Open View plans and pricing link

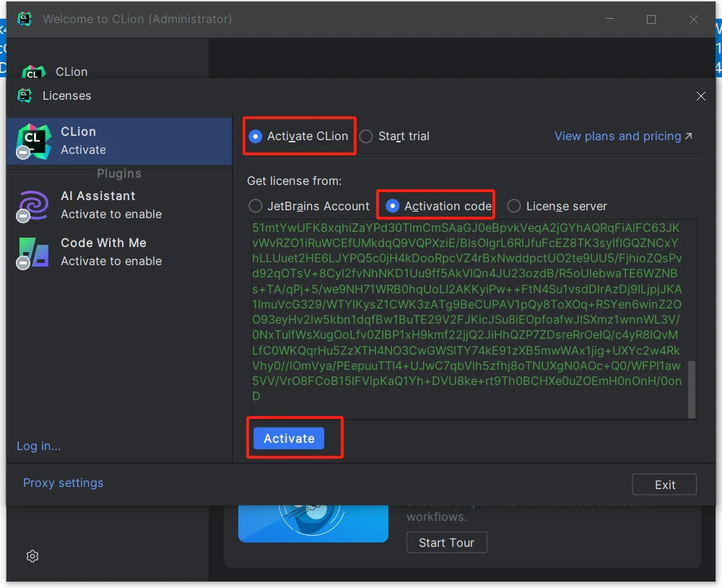click(623, 137)
